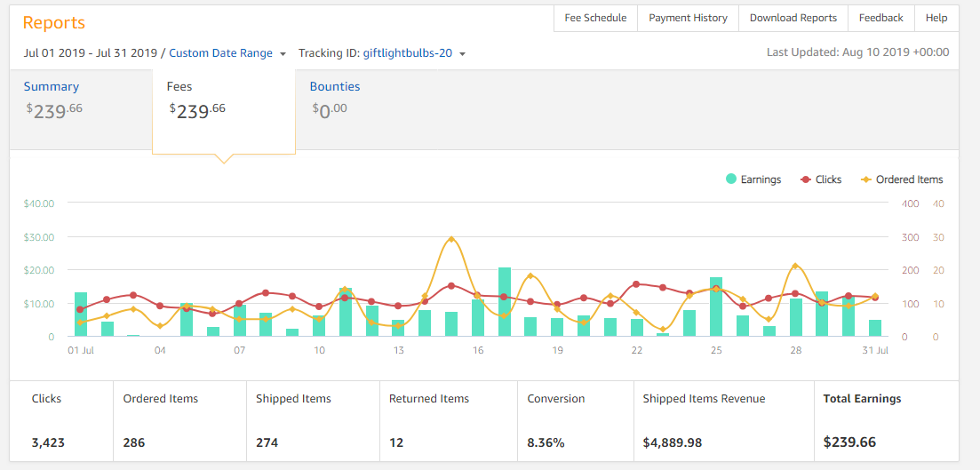The width and height of the screenshot is (980, 470).
Task: Expand the Tracking ID giftlightbulbs-20 dropdown
Action: coord(407,53)
